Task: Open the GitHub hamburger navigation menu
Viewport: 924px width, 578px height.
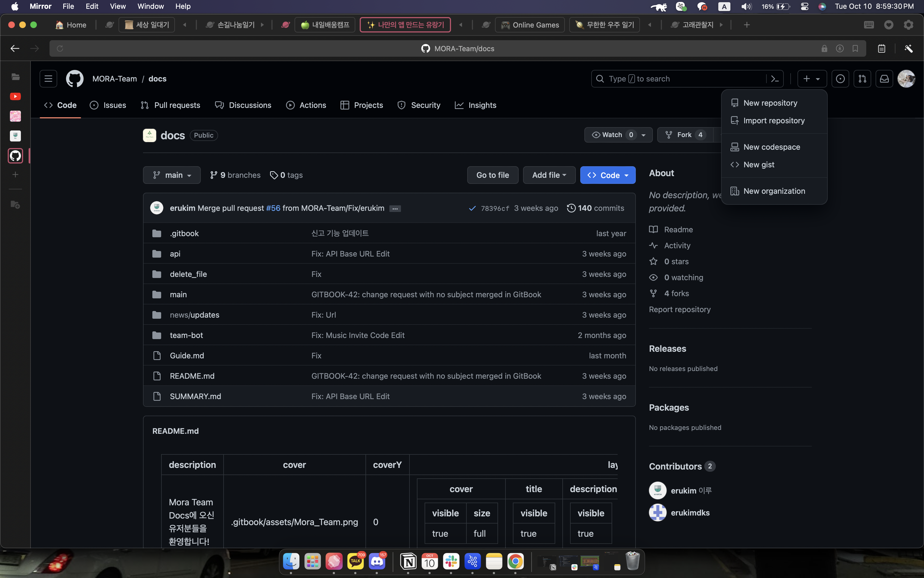Action: [48, 79]
